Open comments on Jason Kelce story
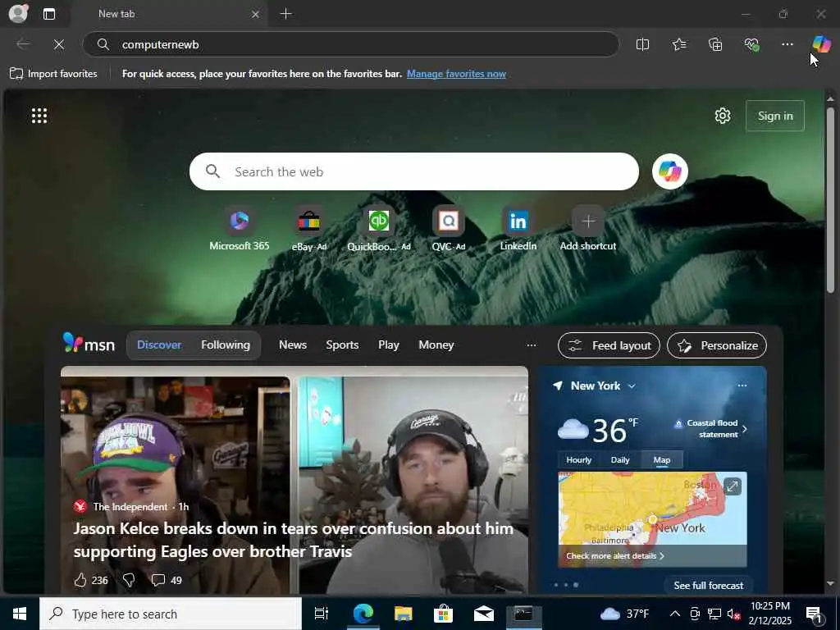840x630 pixels. tap(166, 580)
